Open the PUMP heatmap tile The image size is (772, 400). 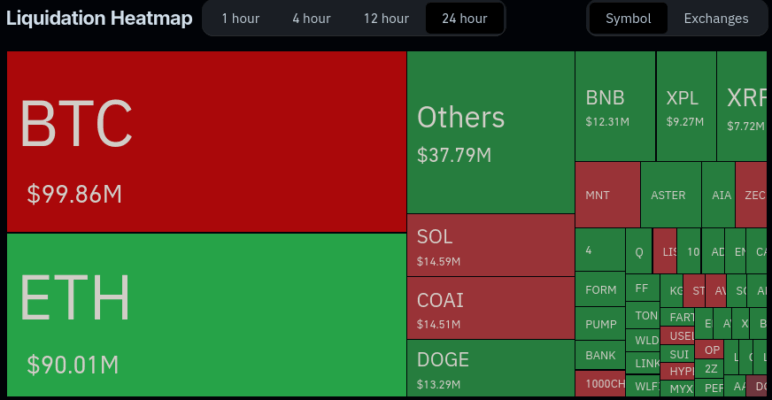600,324
